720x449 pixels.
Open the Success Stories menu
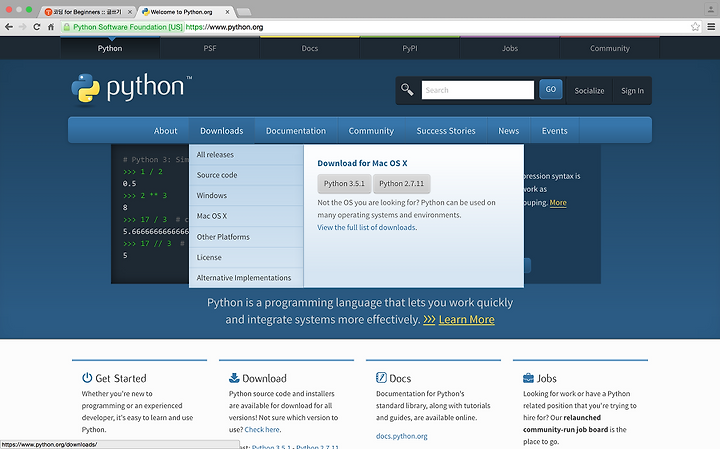(446, 131)
